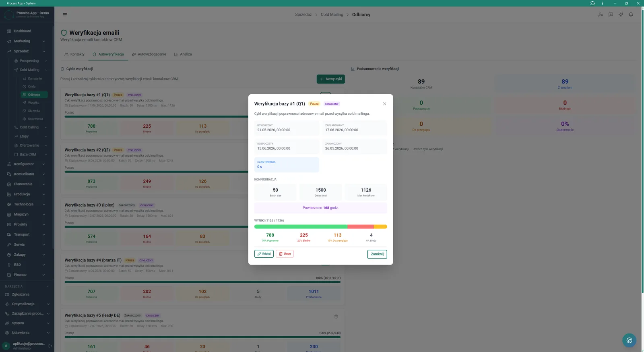Open Kampanie in sidebar
The width and height of the screenshot is (644, 352).
pyautogui.click(x=34, y=79)
